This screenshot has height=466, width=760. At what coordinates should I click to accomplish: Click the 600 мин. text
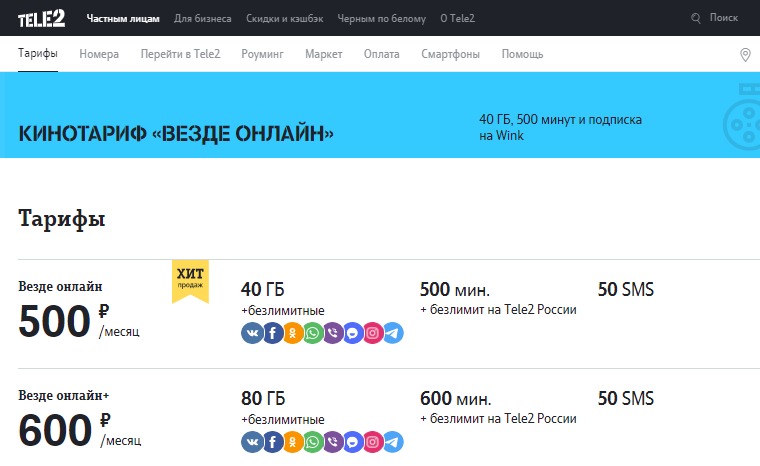pos(456,399)
